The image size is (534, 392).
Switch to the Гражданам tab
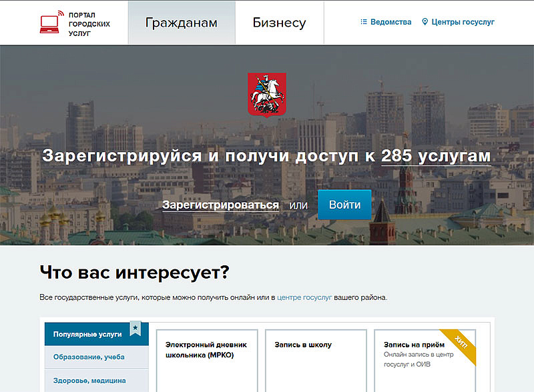[182, 23]
